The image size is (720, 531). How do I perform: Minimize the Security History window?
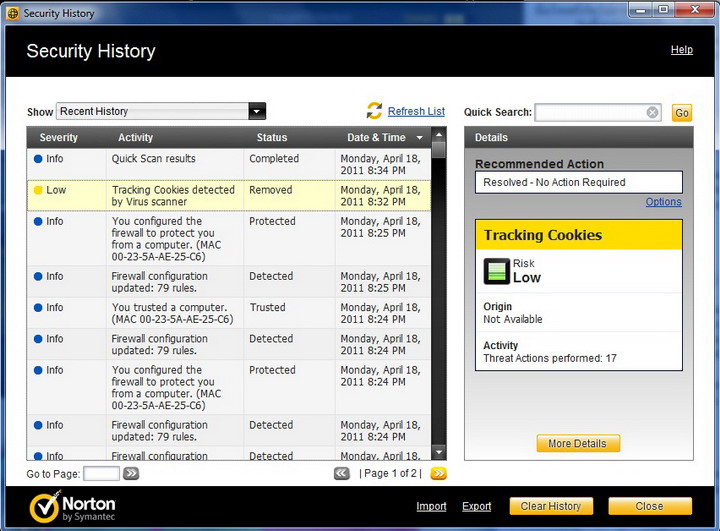click(x=641, y=10)
